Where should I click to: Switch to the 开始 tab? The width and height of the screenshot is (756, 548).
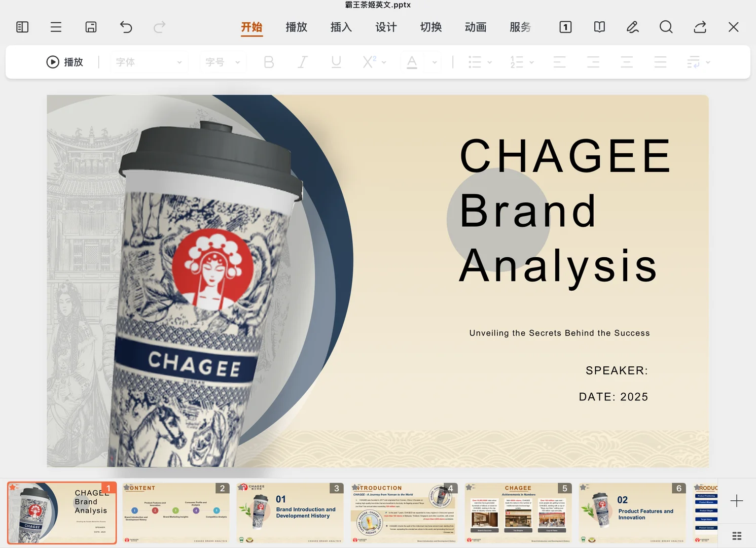pyautogui.click(x=251, y=27)
